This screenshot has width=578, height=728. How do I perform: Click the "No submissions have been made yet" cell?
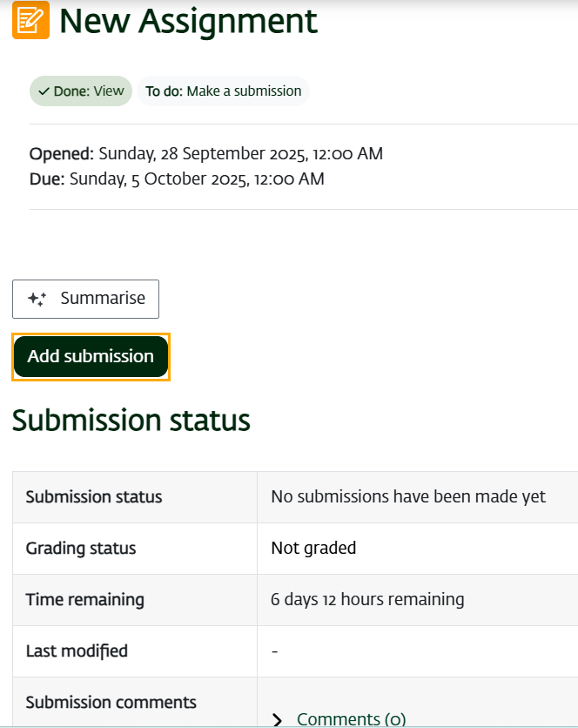click(408, 497)
